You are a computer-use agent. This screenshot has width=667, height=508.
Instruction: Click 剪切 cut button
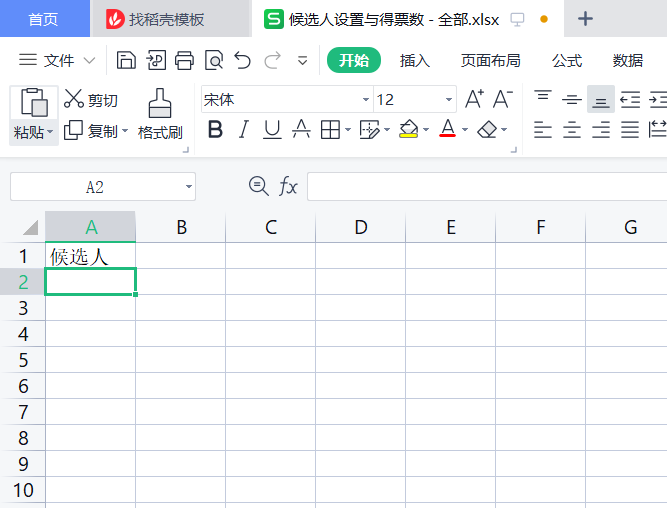[91, 100]
